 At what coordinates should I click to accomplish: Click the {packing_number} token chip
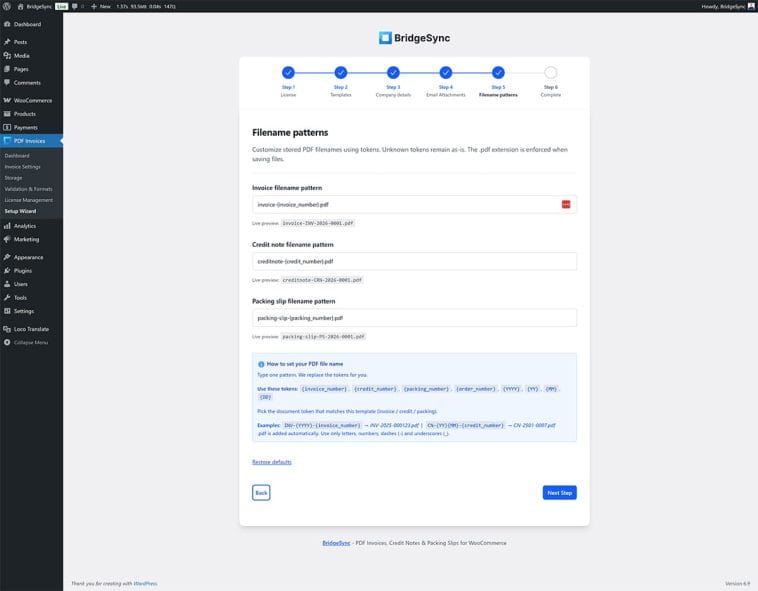tap(426, 389)
